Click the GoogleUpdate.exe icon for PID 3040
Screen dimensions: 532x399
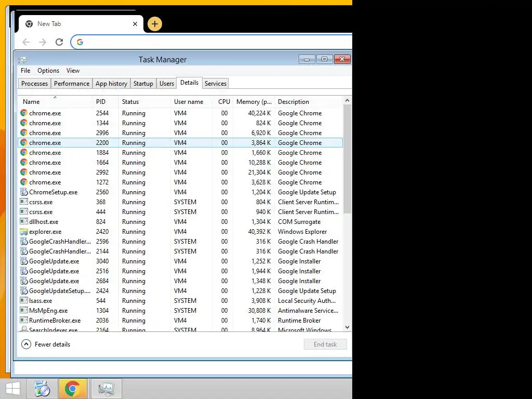click(24, 261)
